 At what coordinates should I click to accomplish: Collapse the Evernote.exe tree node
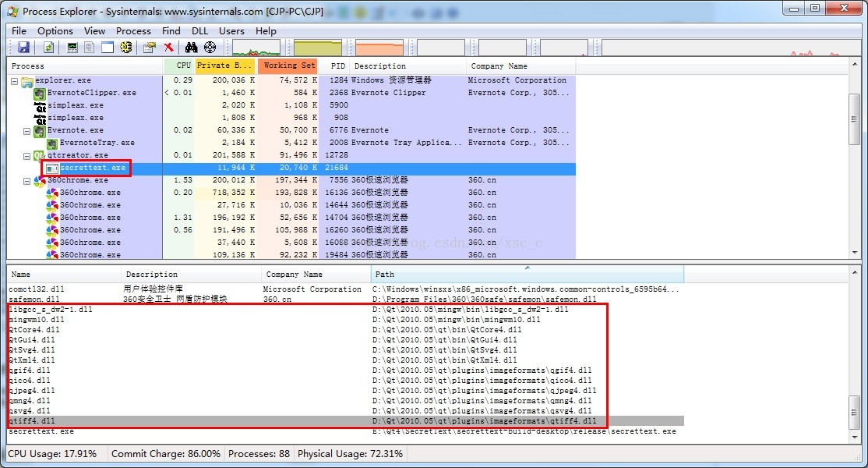pos(26,131)
